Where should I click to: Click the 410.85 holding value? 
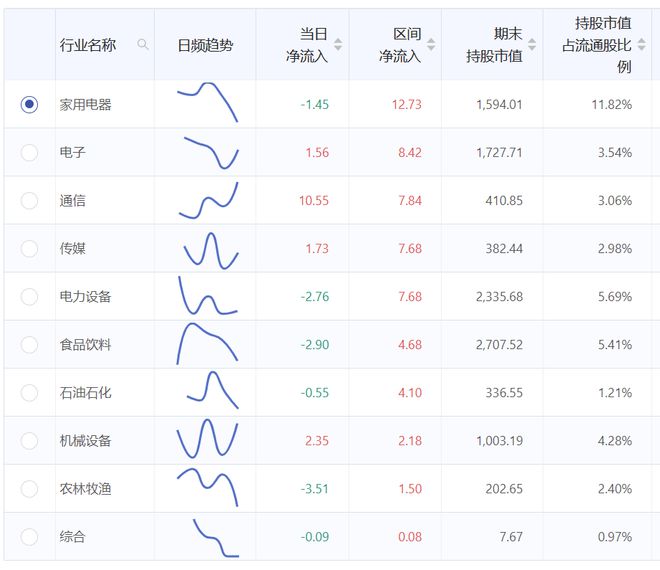[504, 200]
